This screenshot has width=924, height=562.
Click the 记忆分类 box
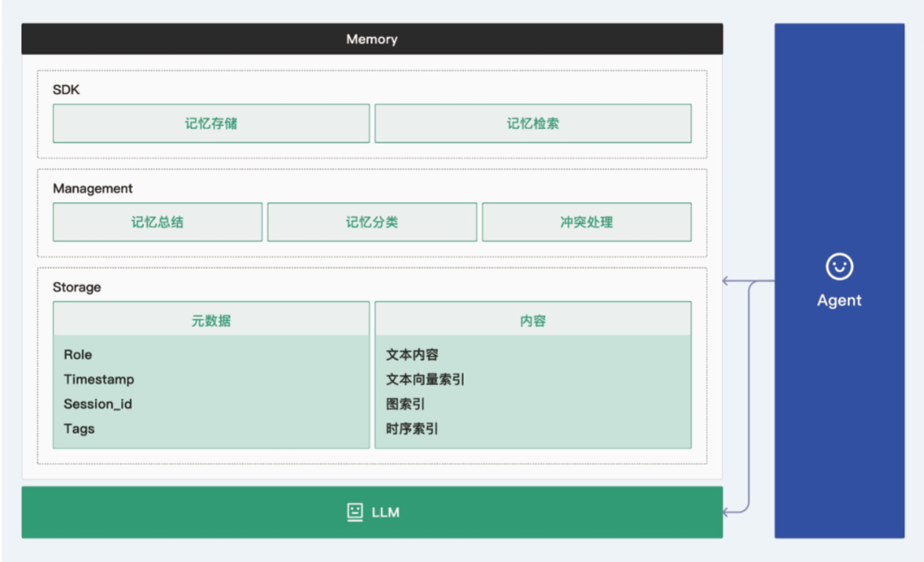point(372,222)
